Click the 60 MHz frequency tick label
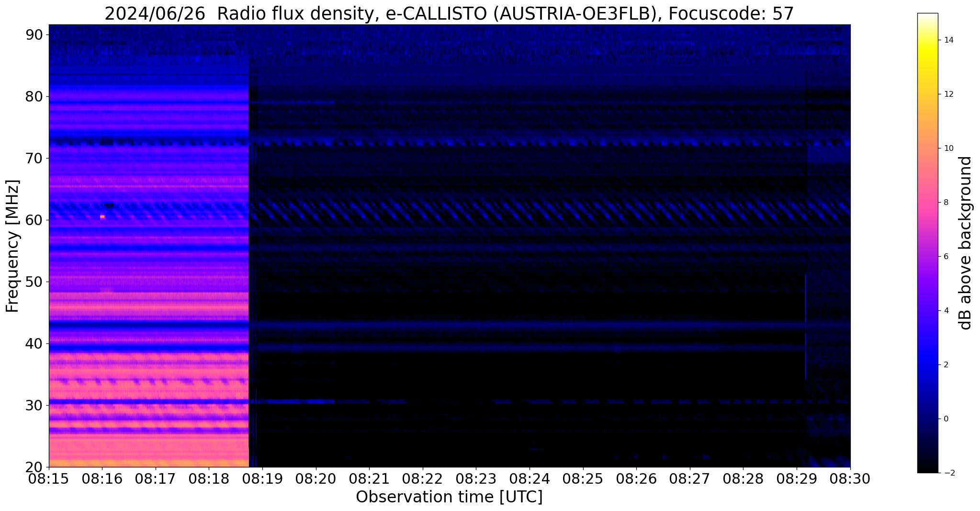980x511 pixels. (x=34, y=220)
